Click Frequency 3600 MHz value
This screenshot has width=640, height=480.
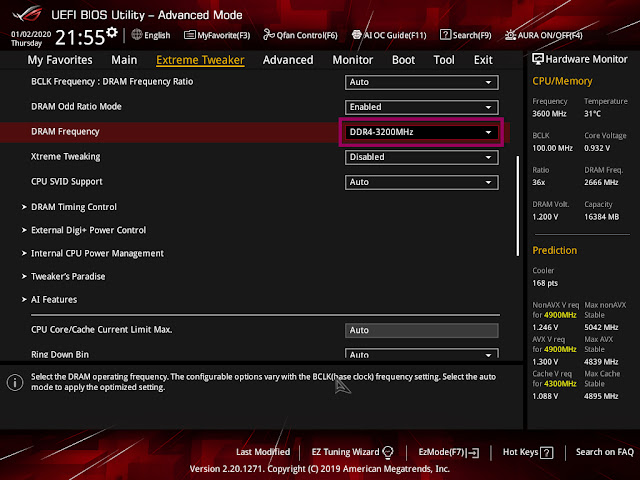pyautogui.click(x=549, y=114)
